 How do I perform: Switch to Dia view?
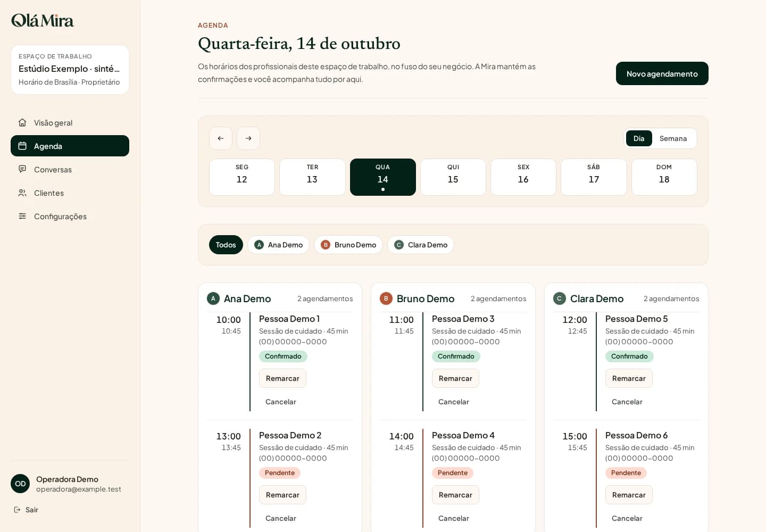(639, 138)
